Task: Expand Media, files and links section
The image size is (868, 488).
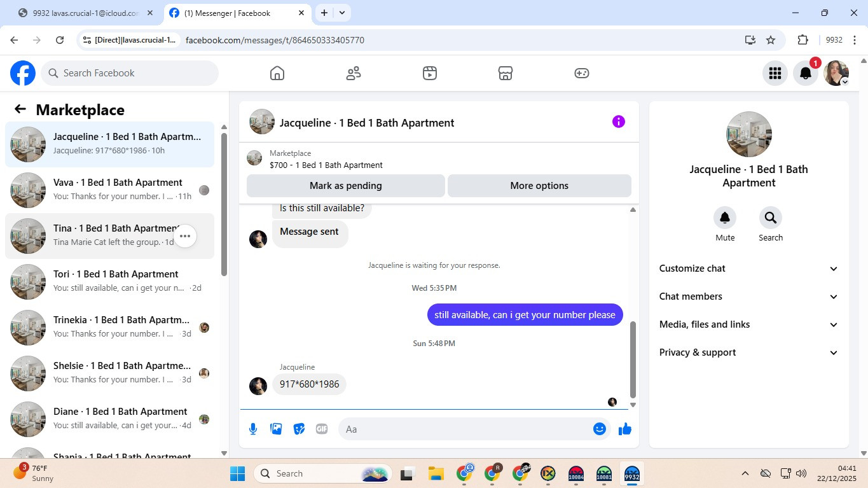Action: tap(749, 324)
